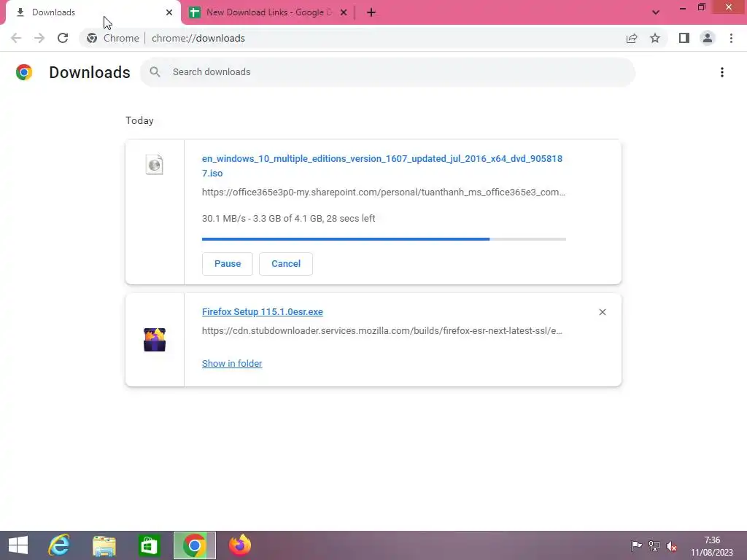Reload the downloads page
This screenshot has height=560, width=747.
tap(63, 38)
